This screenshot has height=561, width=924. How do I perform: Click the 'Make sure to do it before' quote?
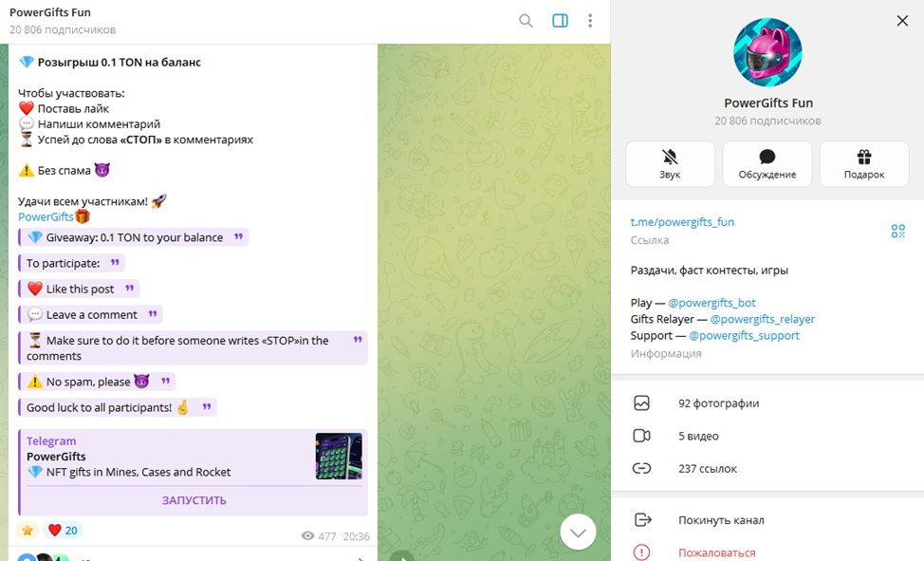pyautogui.click(x=193, y=348)
